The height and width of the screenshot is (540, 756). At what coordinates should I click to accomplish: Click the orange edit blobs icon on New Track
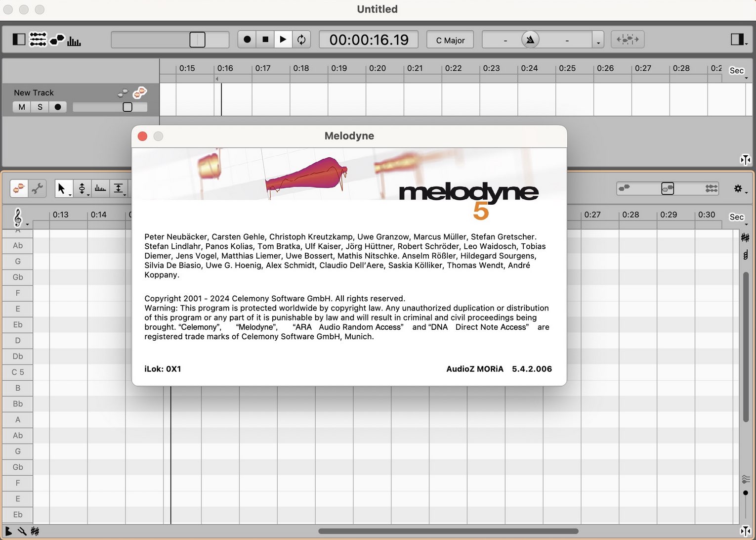(x=140, y=91)
